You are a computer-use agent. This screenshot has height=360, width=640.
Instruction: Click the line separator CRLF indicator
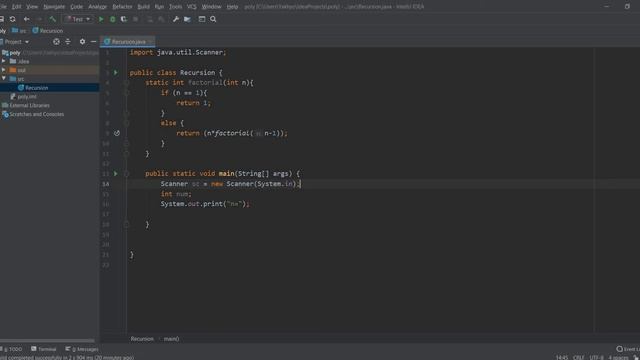[578, 357]
